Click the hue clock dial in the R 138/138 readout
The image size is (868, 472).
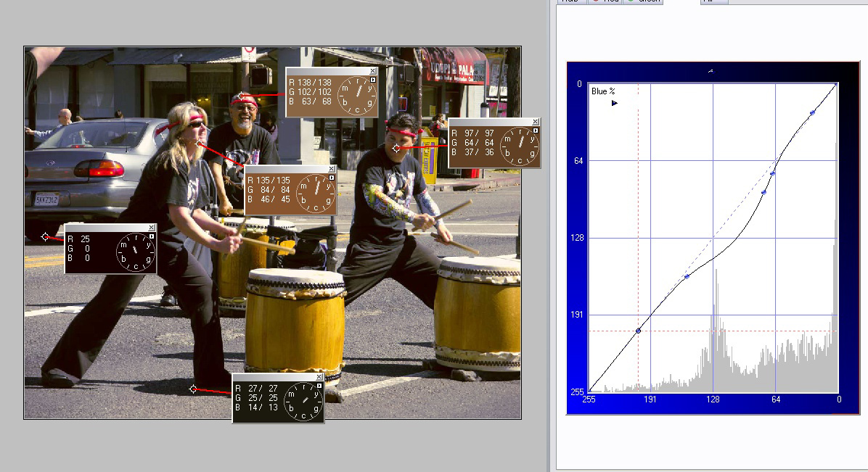click(357, 96)
